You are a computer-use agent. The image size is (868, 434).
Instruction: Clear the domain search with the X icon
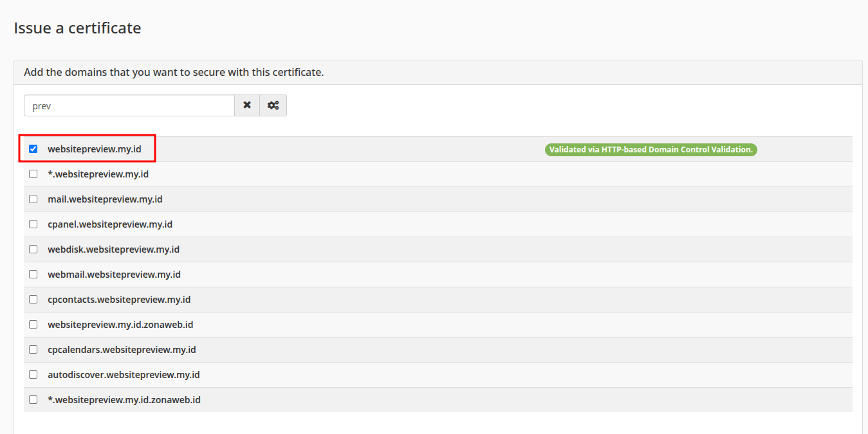(x=247, y=105)
